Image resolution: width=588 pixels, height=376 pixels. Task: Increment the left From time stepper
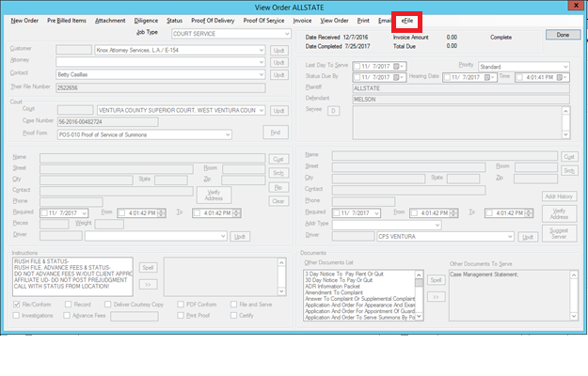pyautogui.click(x=161, y=211)
